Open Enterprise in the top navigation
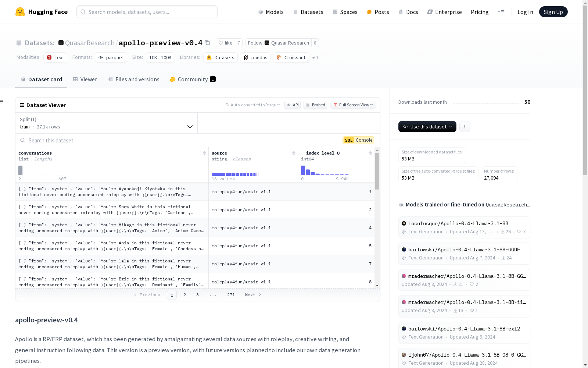Screen dimensions: 588x368 444,12
